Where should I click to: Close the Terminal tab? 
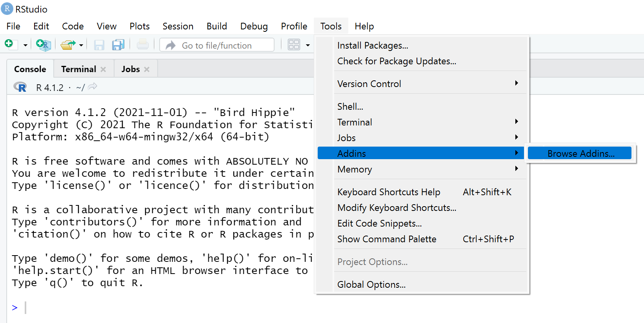[103, 69]
